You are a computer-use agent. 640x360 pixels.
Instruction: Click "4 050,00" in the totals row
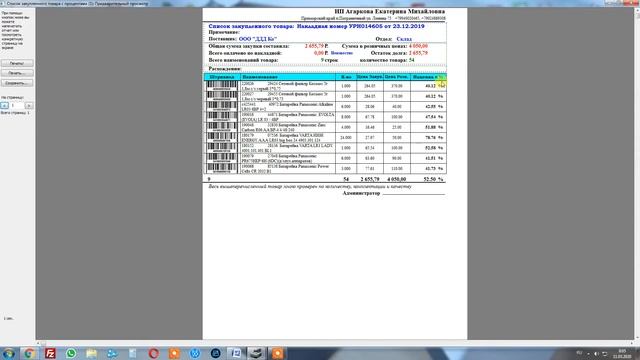[x=396, y=179]
